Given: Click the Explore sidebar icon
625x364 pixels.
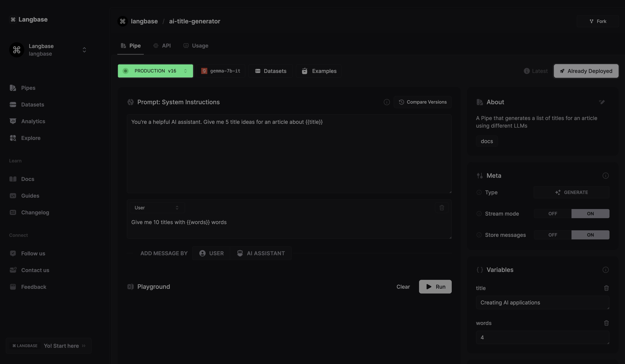Looking at the screenshot, I should coord(13,138).
